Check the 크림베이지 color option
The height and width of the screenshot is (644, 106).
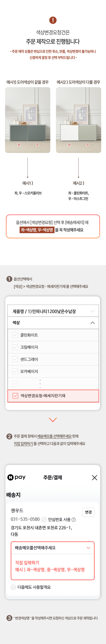coord(15,347)
